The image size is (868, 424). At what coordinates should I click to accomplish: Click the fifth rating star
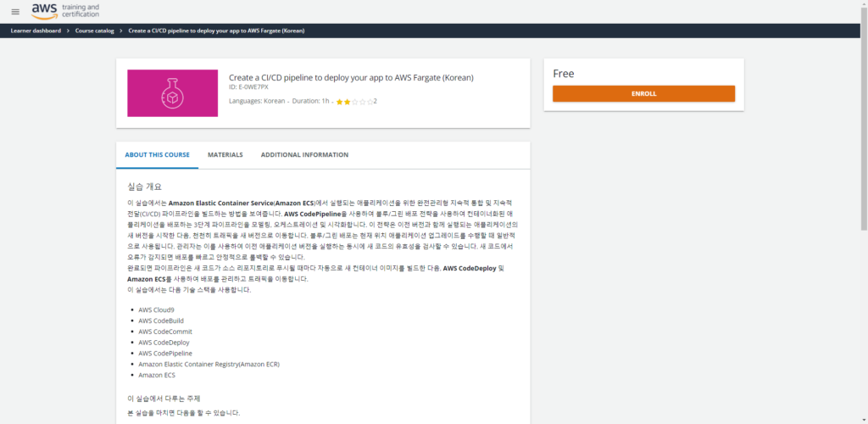click(x=370, y=102)
